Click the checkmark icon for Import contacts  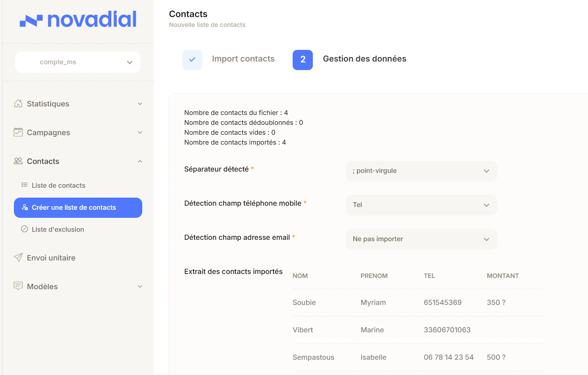pos(192,60)
